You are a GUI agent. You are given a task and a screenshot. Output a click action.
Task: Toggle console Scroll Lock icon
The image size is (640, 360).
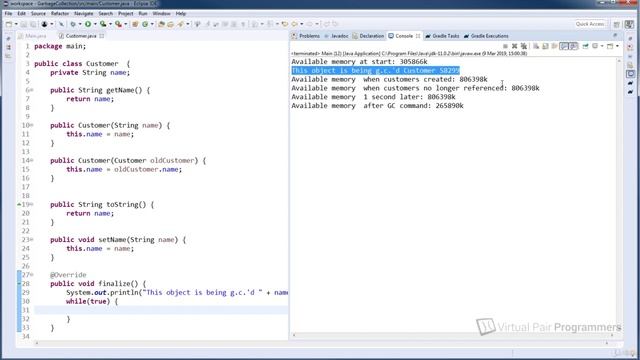pos(545,46)
